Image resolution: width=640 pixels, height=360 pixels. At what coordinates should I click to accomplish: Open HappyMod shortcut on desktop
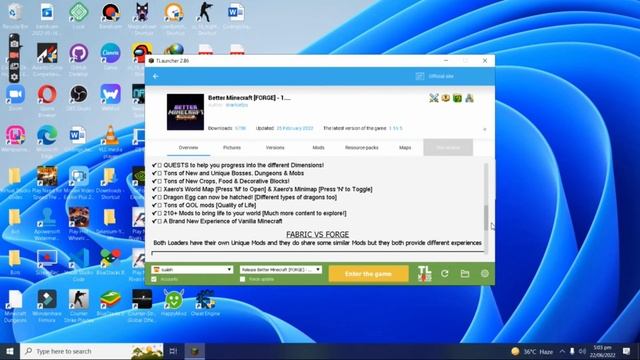pyautogui.click(x=173, y=303)
